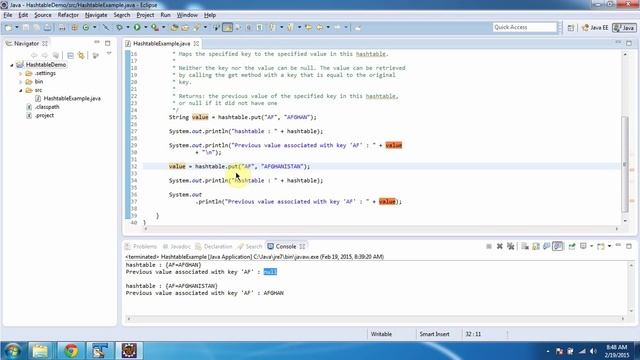Open the File menu
This screenshot has height=360, width=640.
click(8, 15)
